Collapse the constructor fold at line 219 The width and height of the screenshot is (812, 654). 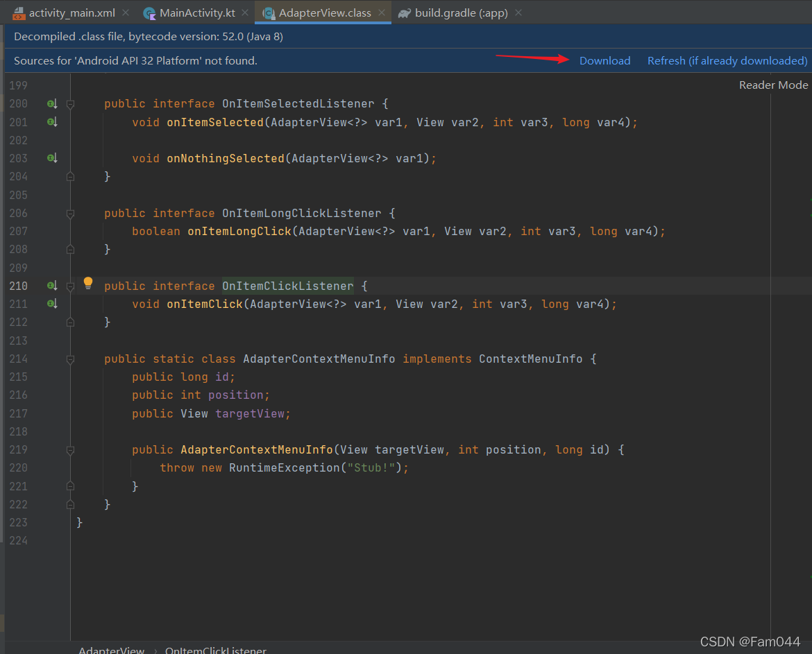(70, 450)
